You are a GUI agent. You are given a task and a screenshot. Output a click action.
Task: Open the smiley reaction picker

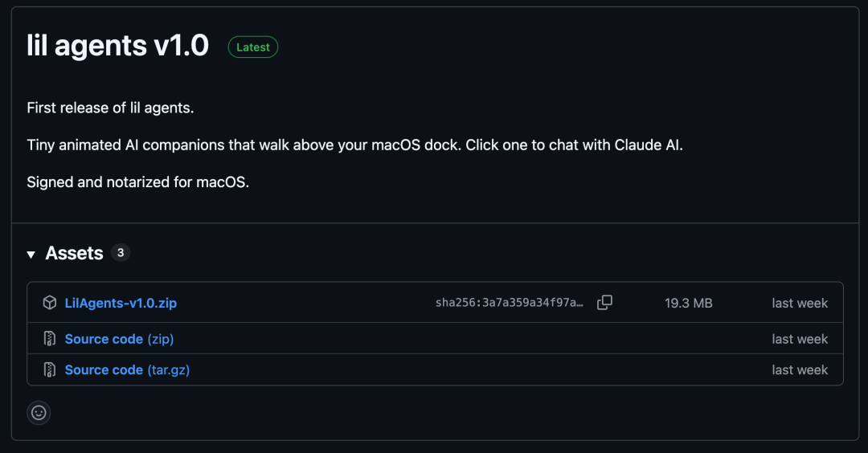pyautogui.click(x=39, y=413)
